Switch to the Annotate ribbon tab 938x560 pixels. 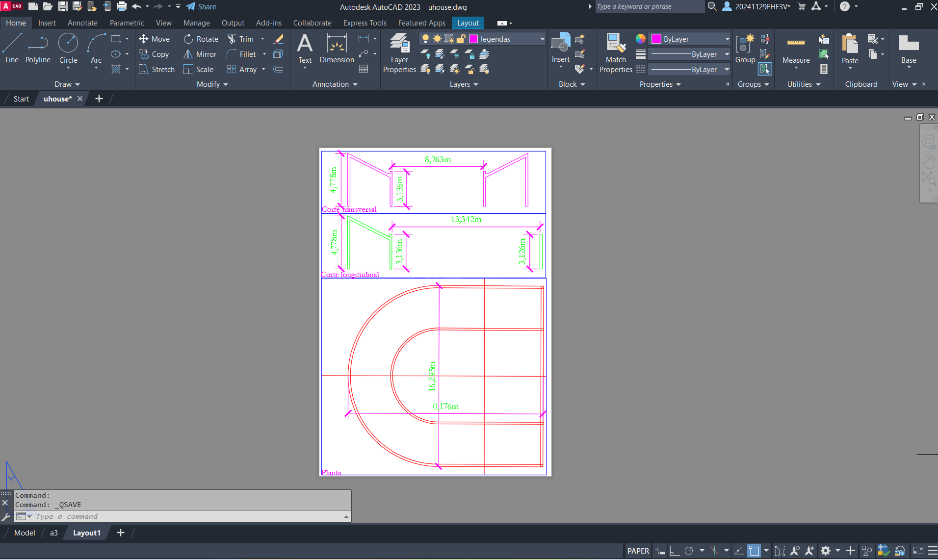[82, 23]
